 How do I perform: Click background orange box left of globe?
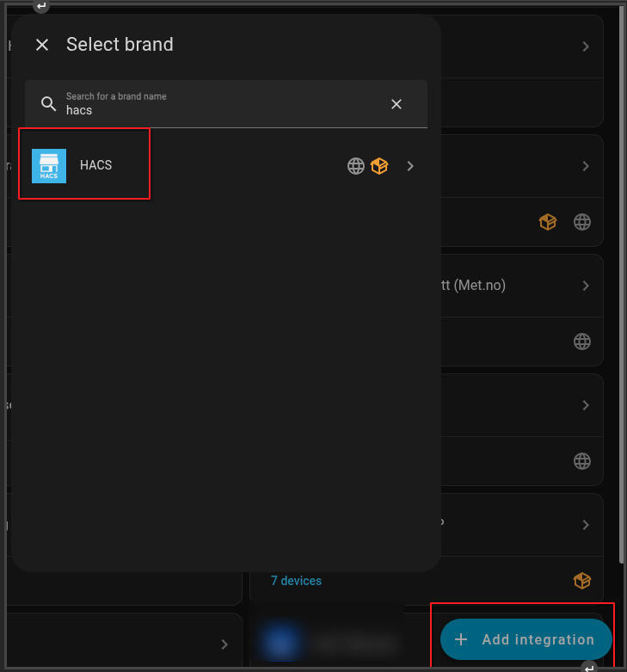(548, 222)
